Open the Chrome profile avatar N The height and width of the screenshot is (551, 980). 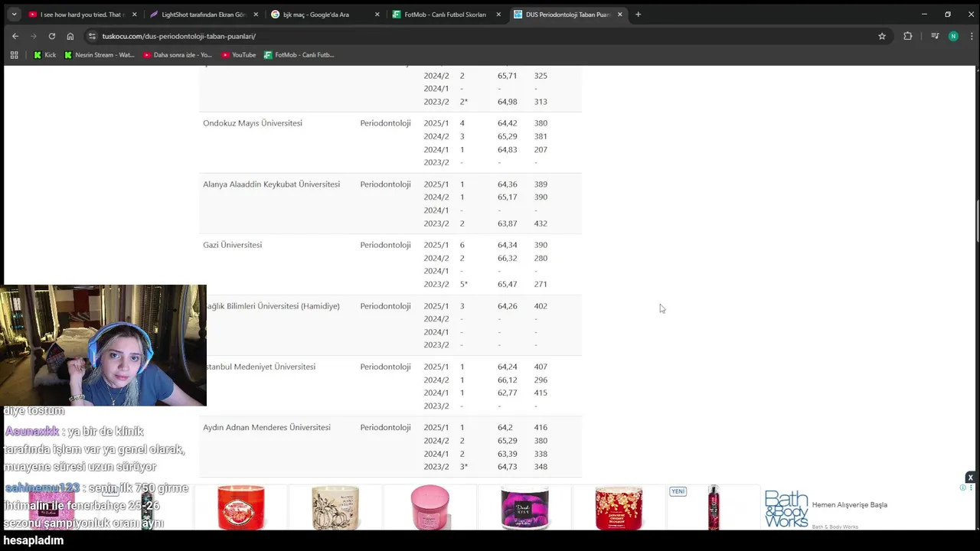(x=953, y=36)
